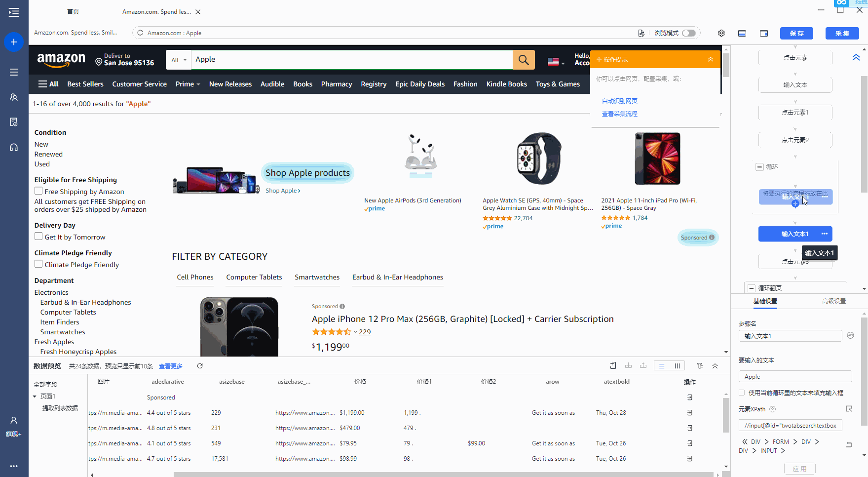The height and width of the screenshot is (477, 868).
Task: Click the 应用 apply button
Action: (800, 469)
